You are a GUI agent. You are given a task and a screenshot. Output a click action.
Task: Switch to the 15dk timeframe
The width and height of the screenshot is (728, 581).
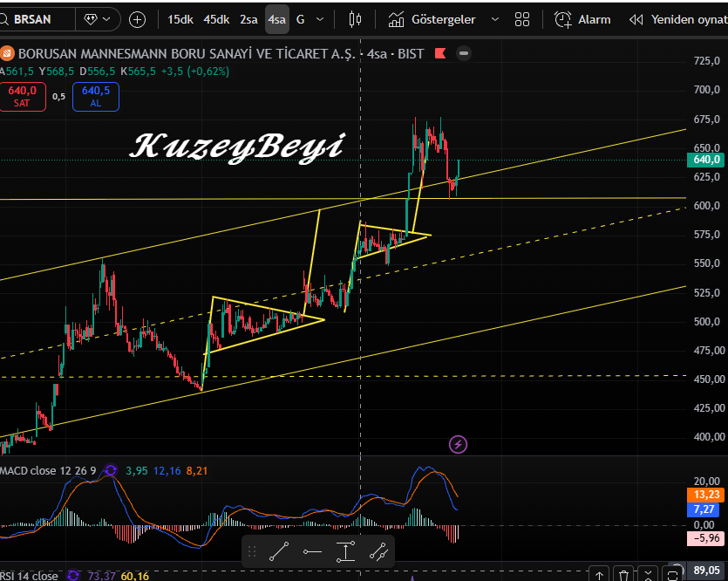[180, 19]
